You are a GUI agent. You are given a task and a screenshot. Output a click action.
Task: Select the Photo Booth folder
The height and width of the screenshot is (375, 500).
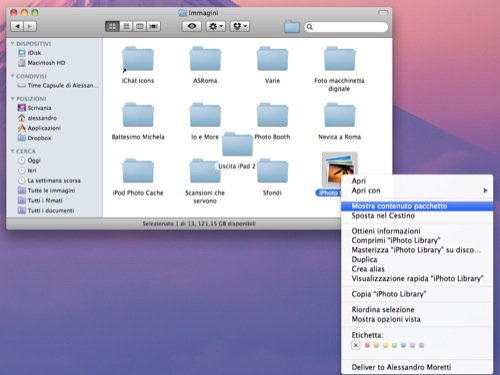(x=272, y=115)
